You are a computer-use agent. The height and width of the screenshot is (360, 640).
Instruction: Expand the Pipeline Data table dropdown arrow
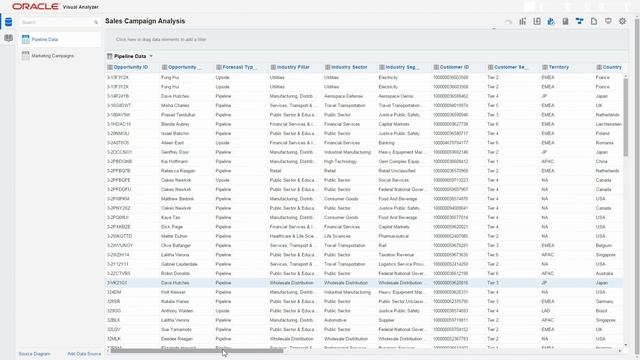151,56
